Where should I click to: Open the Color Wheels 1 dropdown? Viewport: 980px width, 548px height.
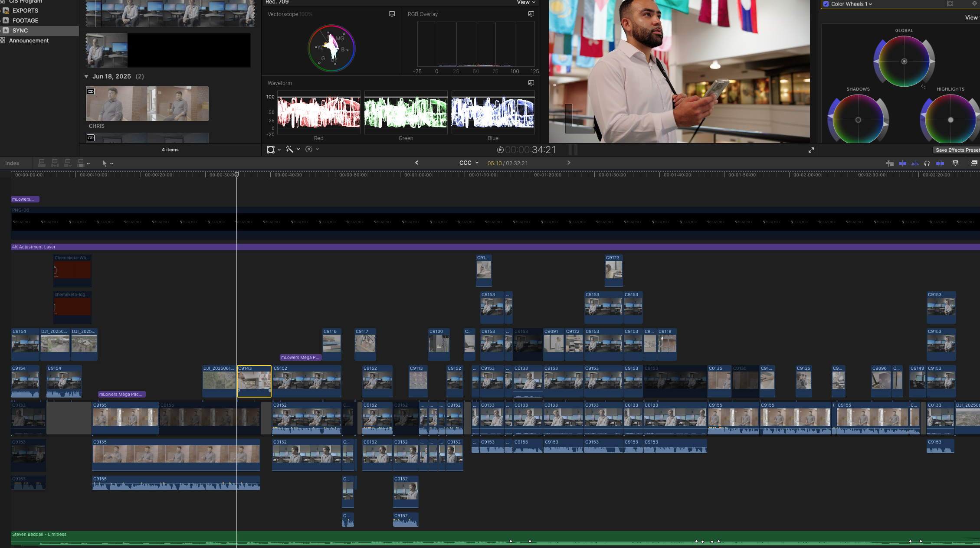click(870, 3)
